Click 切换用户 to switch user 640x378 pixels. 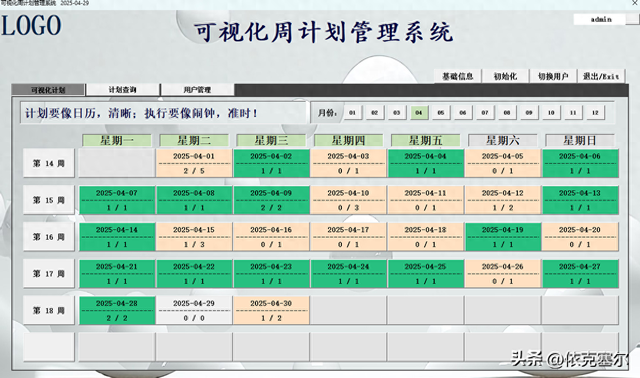pos(553,76)
